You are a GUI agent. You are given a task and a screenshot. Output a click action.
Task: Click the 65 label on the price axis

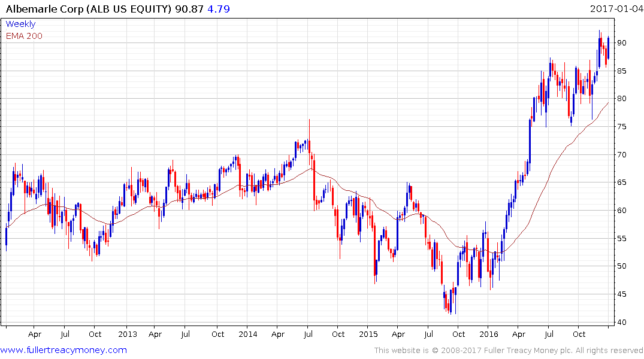pyautogui.click(x=621, y=182)
